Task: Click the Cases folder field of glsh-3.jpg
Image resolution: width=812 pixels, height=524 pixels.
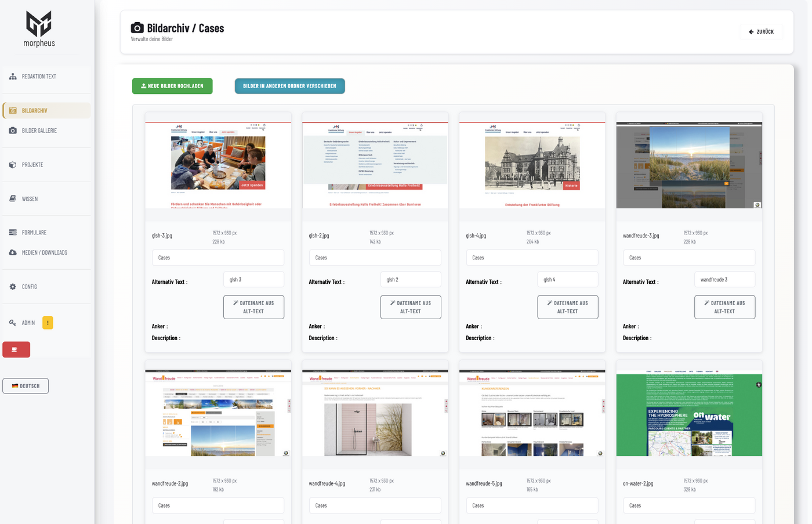Action: click(x=218, y=258)
